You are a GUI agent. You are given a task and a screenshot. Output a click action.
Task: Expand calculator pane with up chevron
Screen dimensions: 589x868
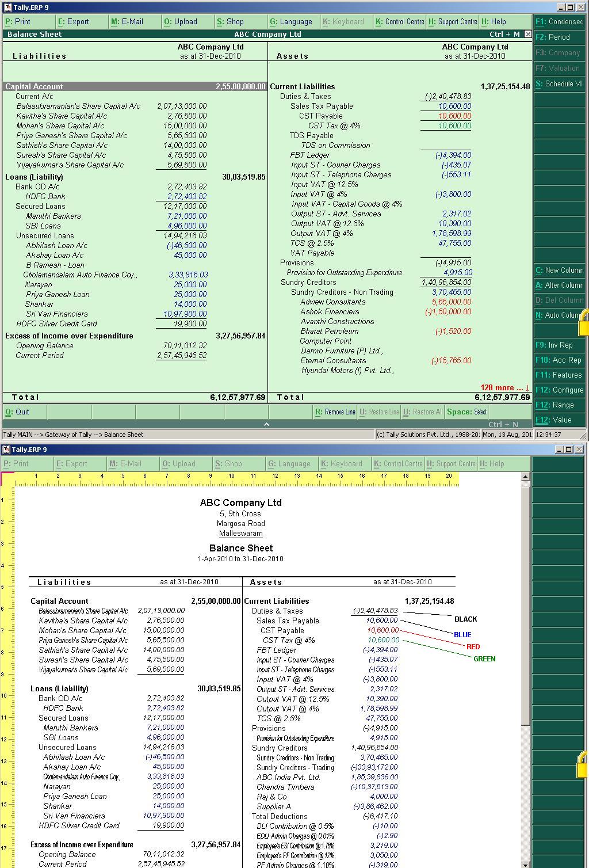point(266,424)
